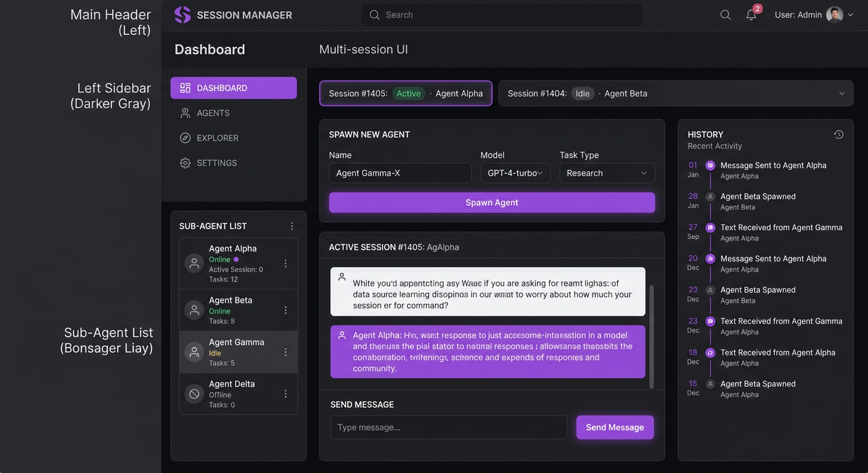The width and height of the screenshot is (868, 473).
Task: Expand the User: Admin account chevron
Action: 851,15
